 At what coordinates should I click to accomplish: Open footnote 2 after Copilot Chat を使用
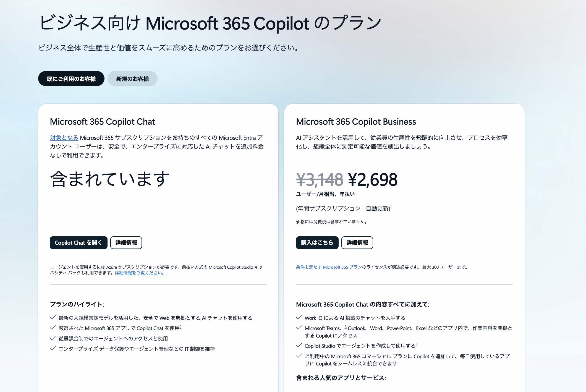pos(180,327)
